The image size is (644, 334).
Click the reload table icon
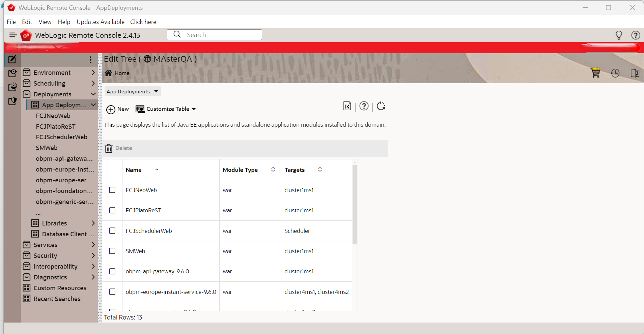point(381,106)
